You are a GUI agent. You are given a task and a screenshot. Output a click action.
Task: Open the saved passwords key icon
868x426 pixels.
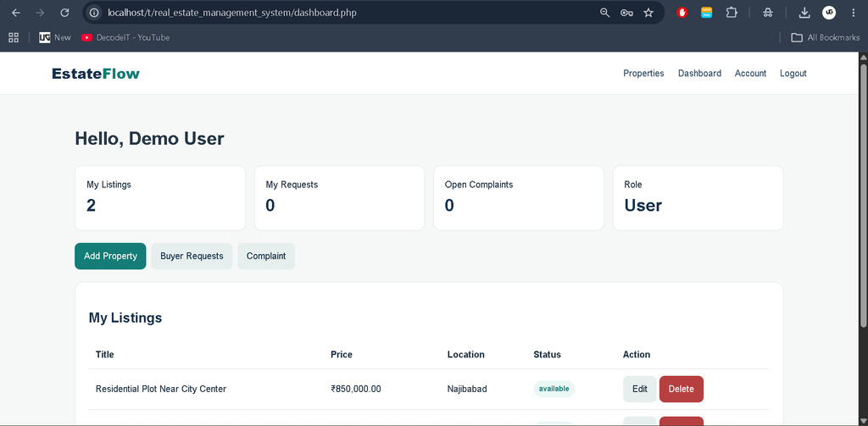point(626,13)
